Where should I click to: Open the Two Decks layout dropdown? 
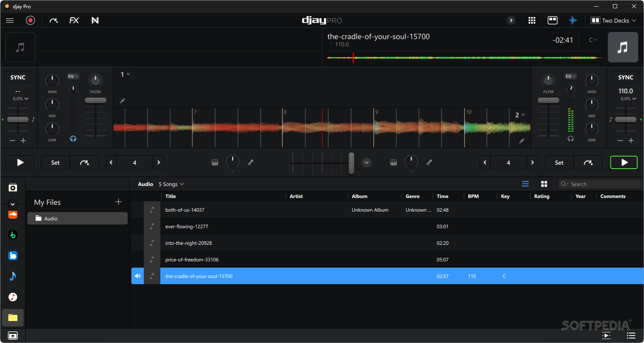tap(613, 20)
